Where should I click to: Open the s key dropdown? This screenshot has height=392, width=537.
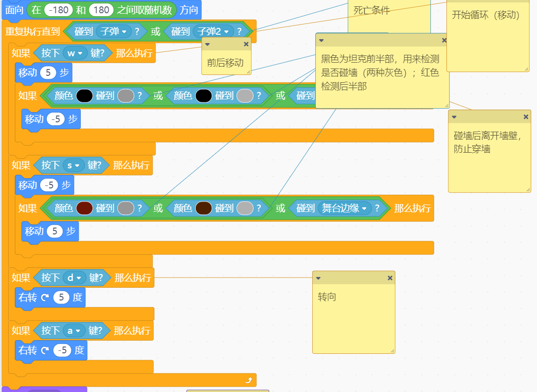pyautogui.click(x=73, y=165)
